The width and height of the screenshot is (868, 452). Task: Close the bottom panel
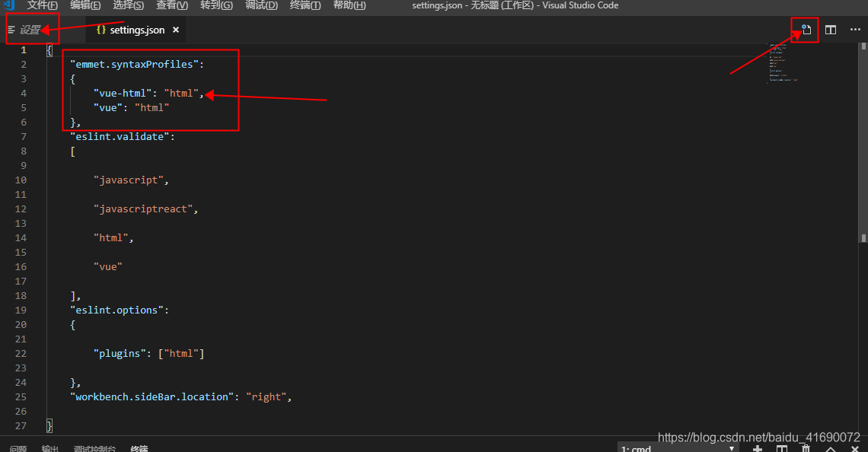855,449
